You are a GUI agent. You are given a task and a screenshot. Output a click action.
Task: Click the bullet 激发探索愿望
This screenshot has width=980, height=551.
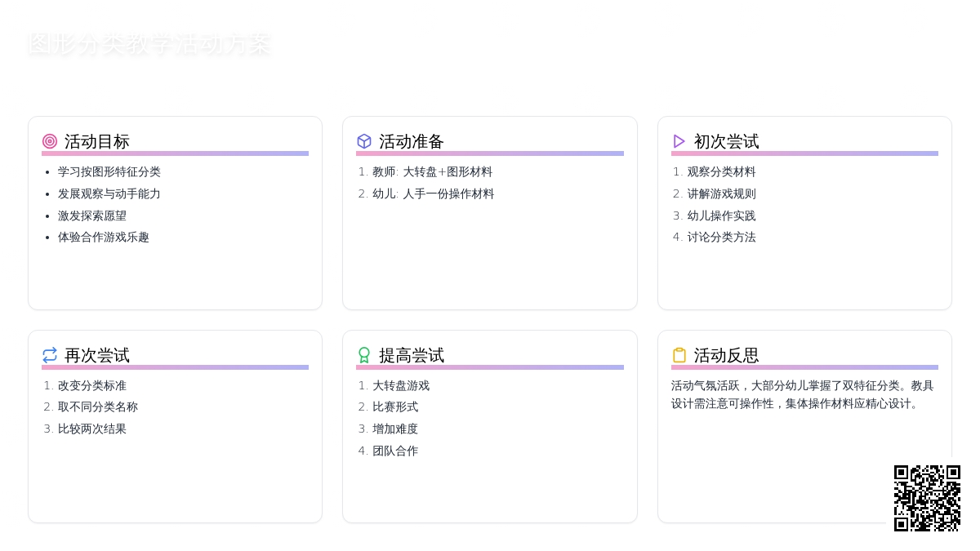pyautogui.click(x=91, y=216)
